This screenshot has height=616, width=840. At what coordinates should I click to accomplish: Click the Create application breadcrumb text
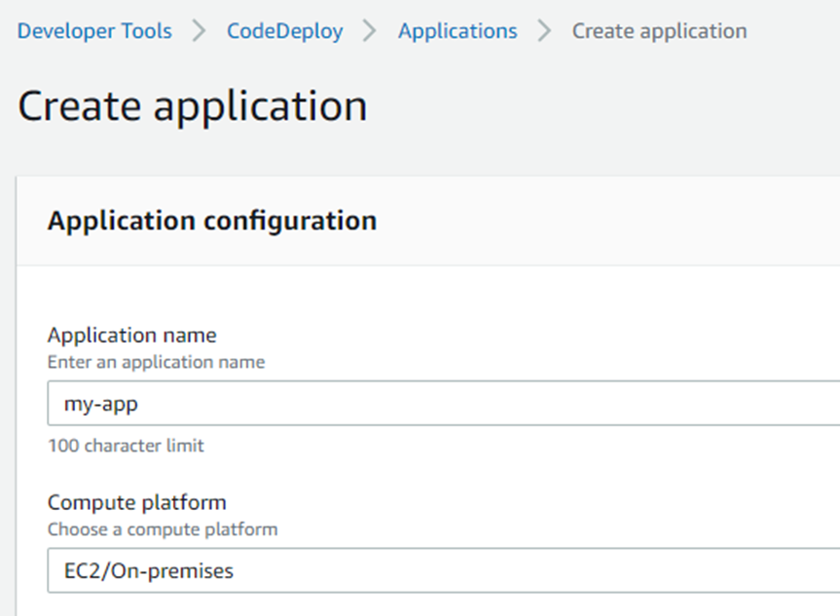[659, 31]
